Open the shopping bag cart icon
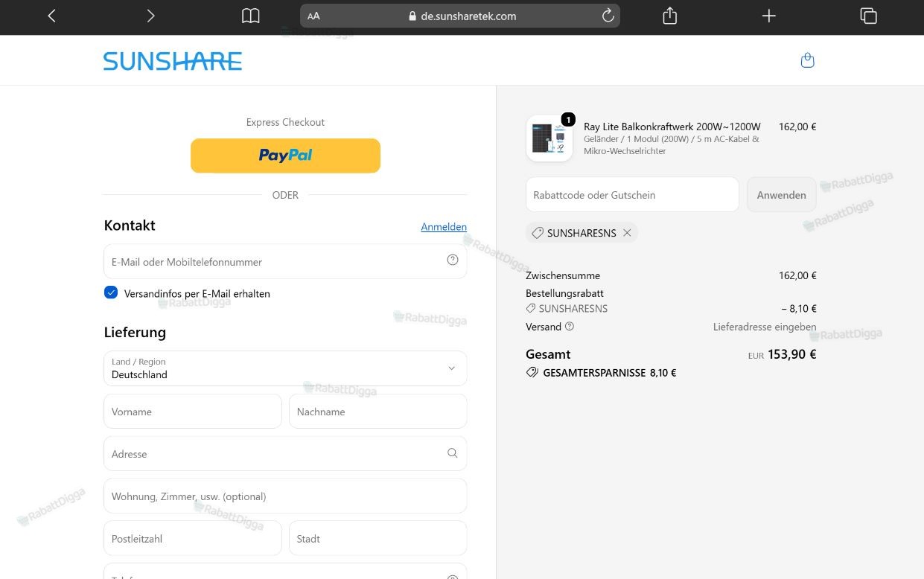 (x=807, y=60)
